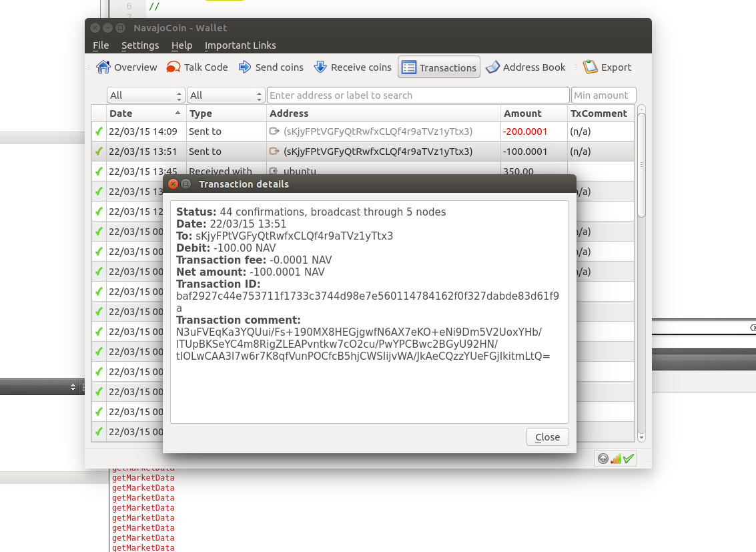Open the Settings menu
This screenshot has height=552, width=756.
click(x=140, y=45)
